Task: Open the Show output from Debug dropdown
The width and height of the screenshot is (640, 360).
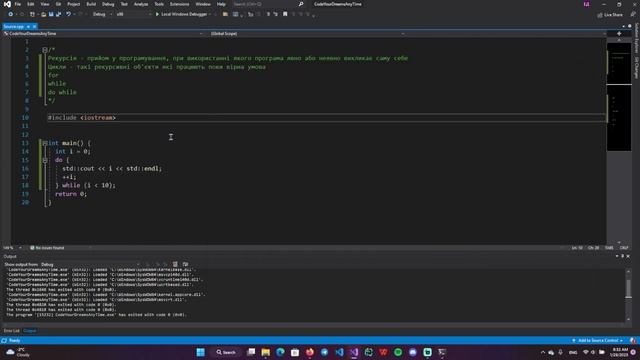Action: click(90, 264)
